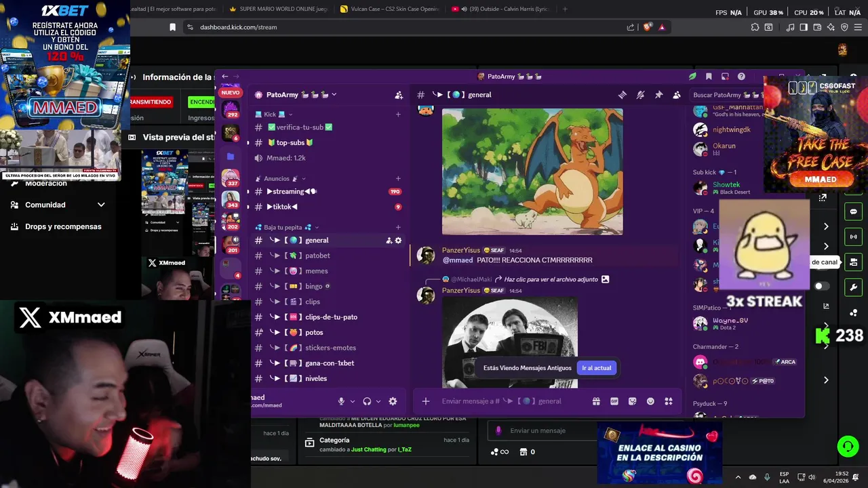This screenshot has height=488, width=868.
Task: Toggle the member list panel
Action: point(677,95)
